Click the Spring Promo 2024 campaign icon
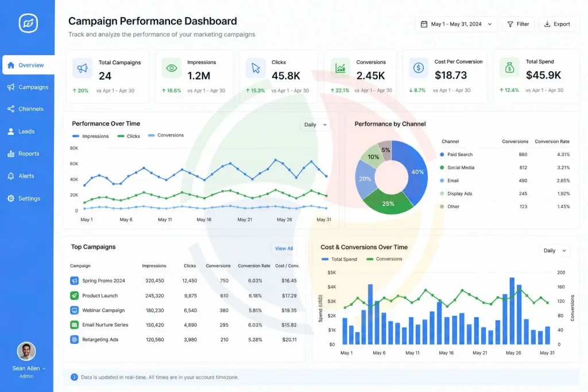Screen dimensions: 588x392 (x=74, y=281)
